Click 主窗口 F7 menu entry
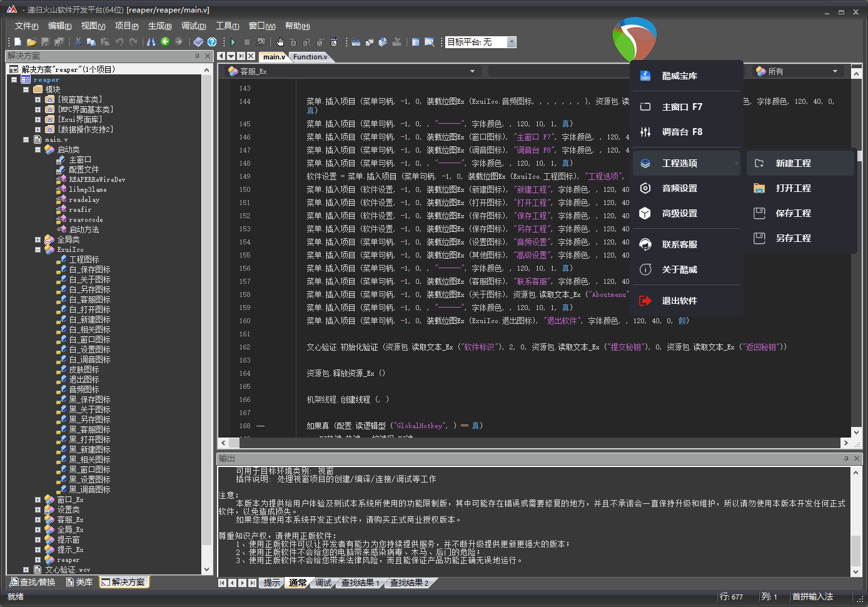 (687, 107)
